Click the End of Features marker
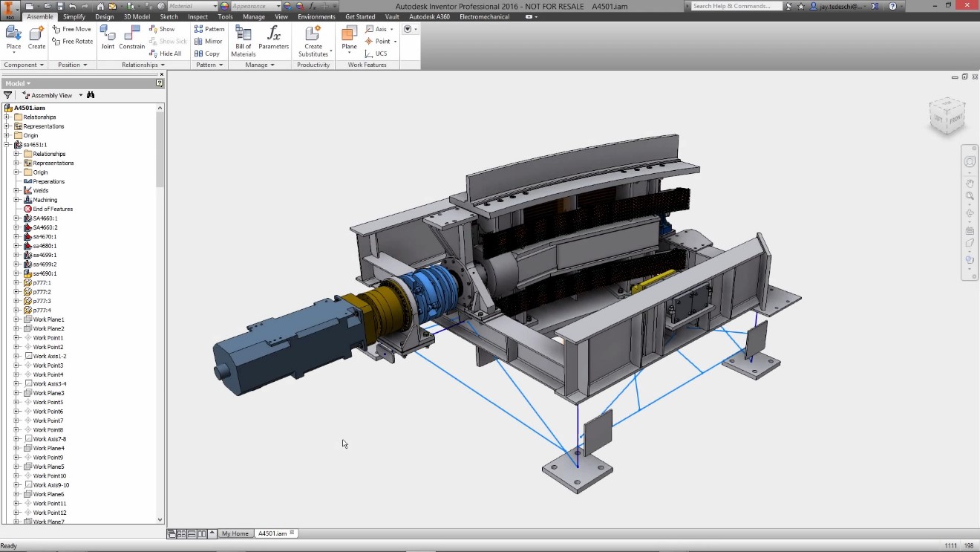Image resolution: width=980 pixels, height=552 pixels. click(48, 209)
